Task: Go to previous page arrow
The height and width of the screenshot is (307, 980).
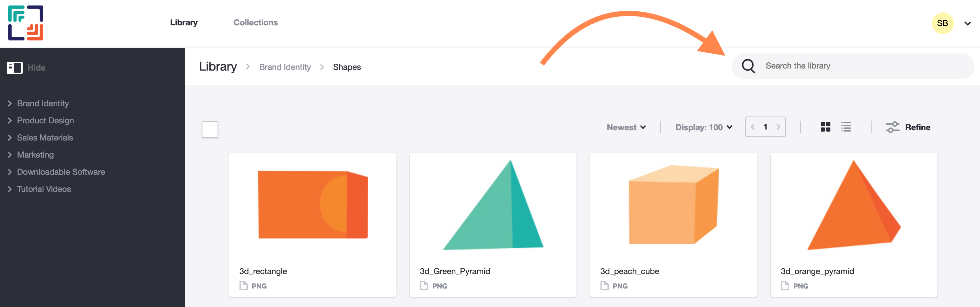Action: click(752, 127)
